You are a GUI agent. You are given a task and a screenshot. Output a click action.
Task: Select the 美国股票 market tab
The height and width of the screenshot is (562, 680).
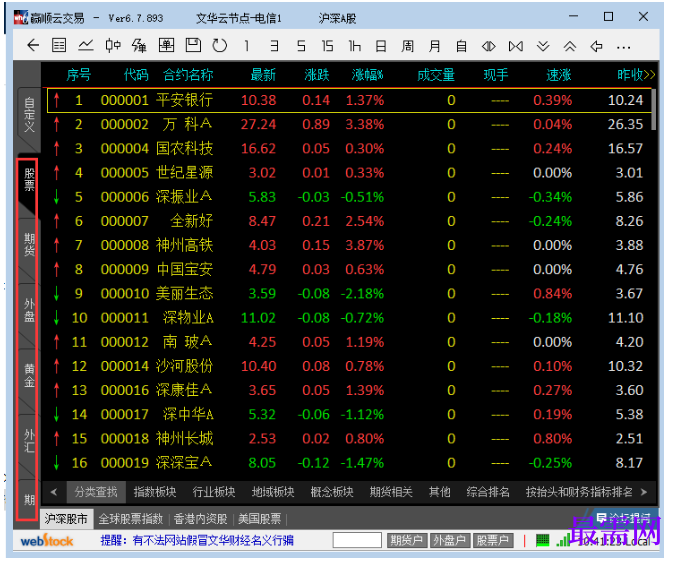pos(259,519)
